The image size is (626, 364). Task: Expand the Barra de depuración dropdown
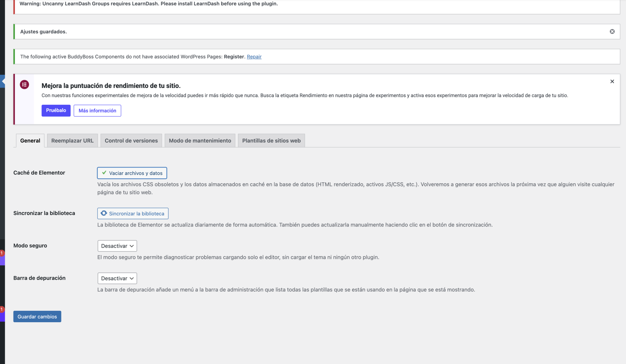117,278
